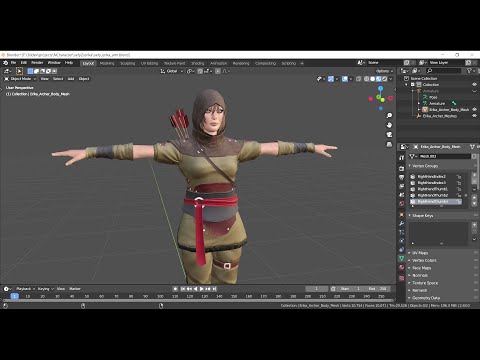Image resolution: width=480 pixels, height=360 pixels.
Task: Open the File menu
Action: pyautogui.click(x=14, y=63)
